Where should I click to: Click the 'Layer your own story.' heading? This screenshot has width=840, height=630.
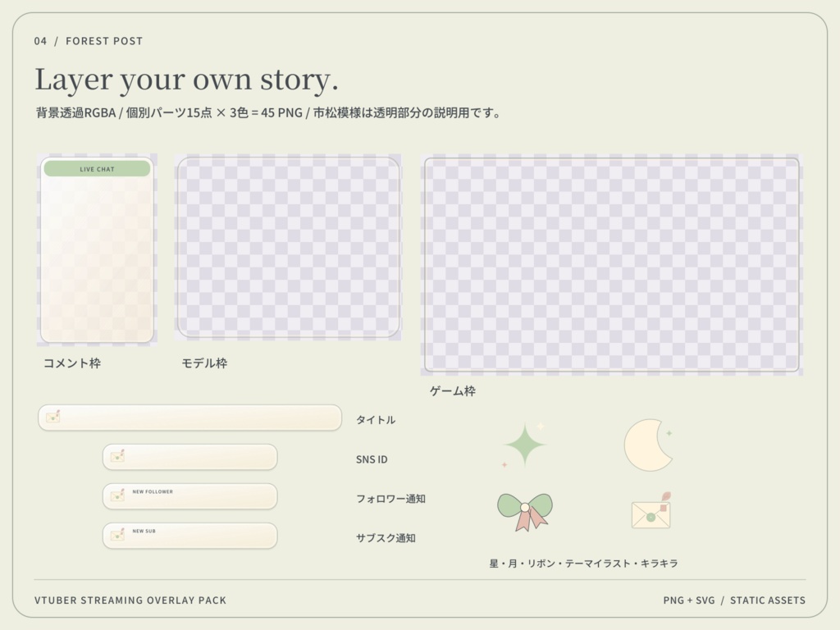[x=186, y=80]
